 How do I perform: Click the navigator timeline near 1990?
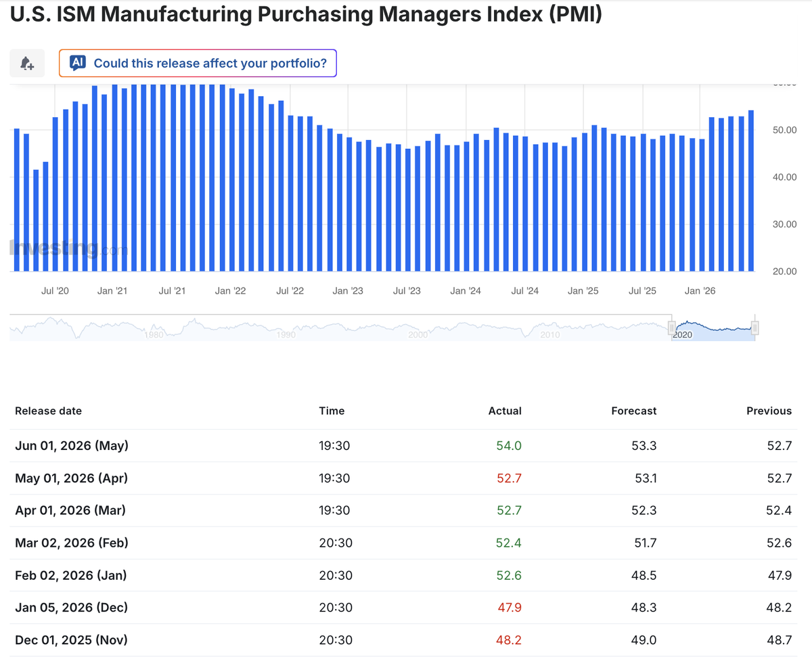tap(286, 334)
